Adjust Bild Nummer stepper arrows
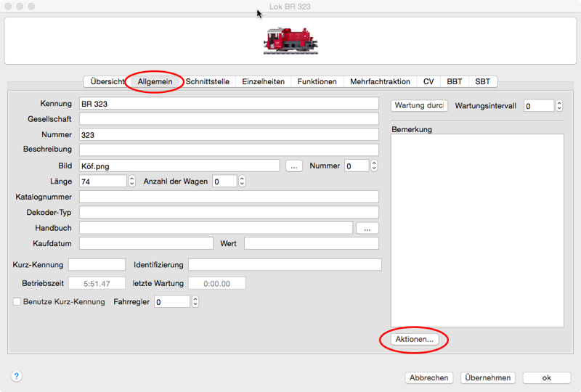Image resolution: width=581 pixels, height=392 pixels. pyautogui.click(x=374, y=166)
